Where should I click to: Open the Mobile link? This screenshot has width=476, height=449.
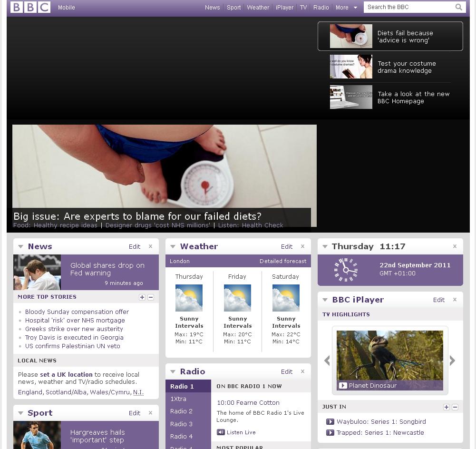(x=67, y=7)
